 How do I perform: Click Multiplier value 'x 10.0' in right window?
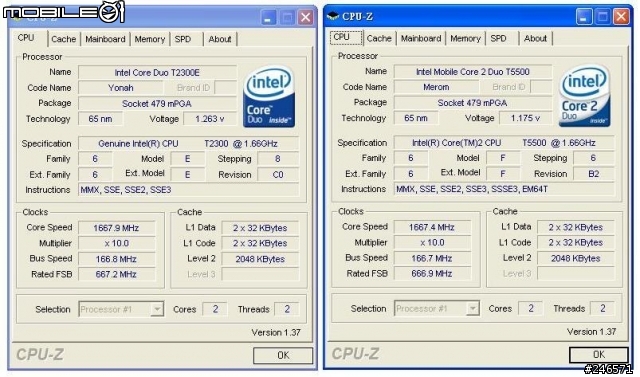pyautogui.click(x=432, y=243)
